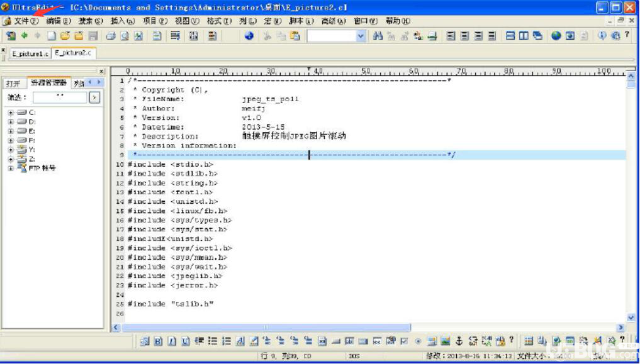The image size is (640, 364).
Task: Click the italic I icon in bottom toolbar
Action: 172,340
